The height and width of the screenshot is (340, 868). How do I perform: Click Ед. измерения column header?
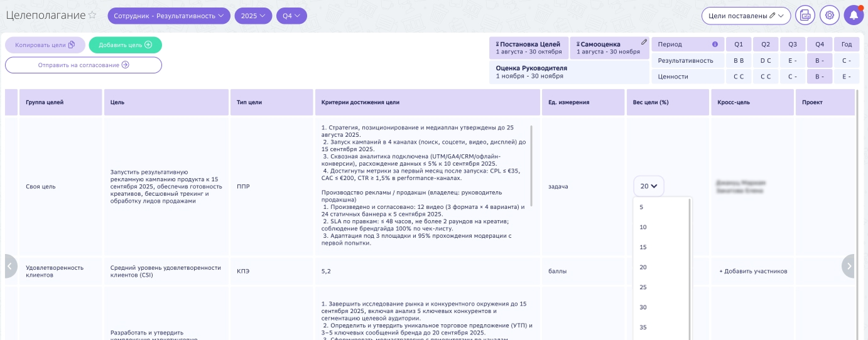[x=583, y=102]
